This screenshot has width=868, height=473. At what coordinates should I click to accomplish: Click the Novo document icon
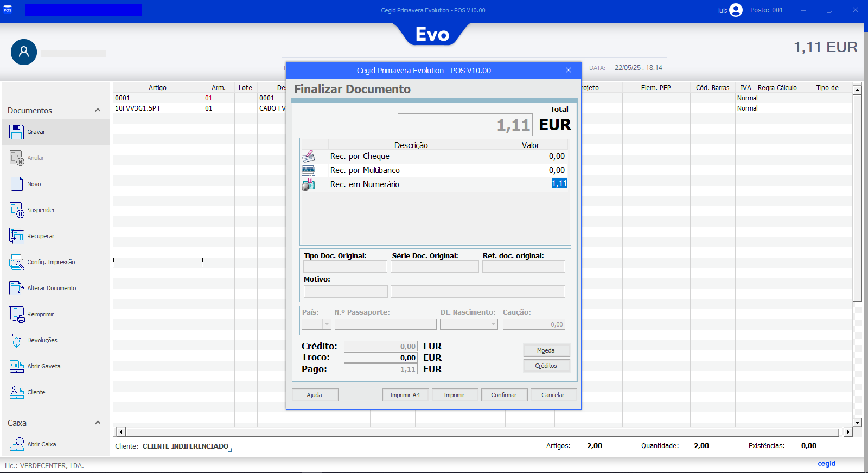pyautogui.click(x=17, y=184)
